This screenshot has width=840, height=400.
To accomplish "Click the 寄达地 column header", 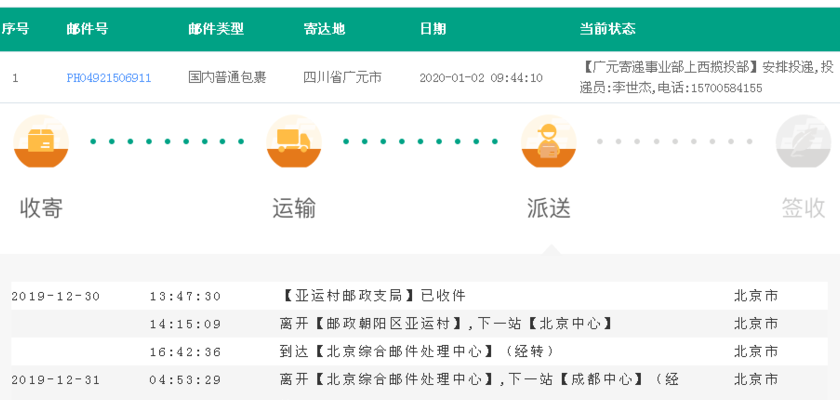I will click(x=324, y=28).
